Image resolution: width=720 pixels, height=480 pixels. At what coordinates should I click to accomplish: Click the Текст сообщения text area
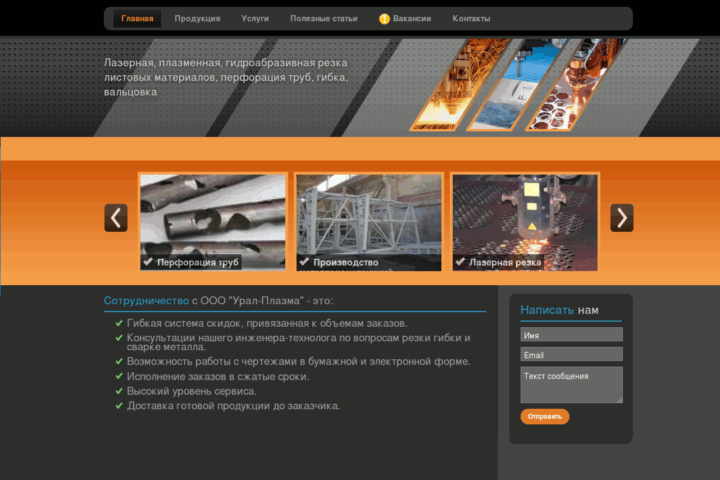point(571,384)
